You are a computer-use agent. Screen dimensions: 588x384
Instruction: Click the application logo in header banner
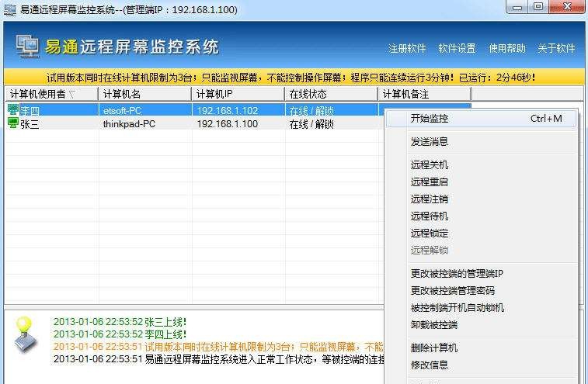click(x=27, y=47)
